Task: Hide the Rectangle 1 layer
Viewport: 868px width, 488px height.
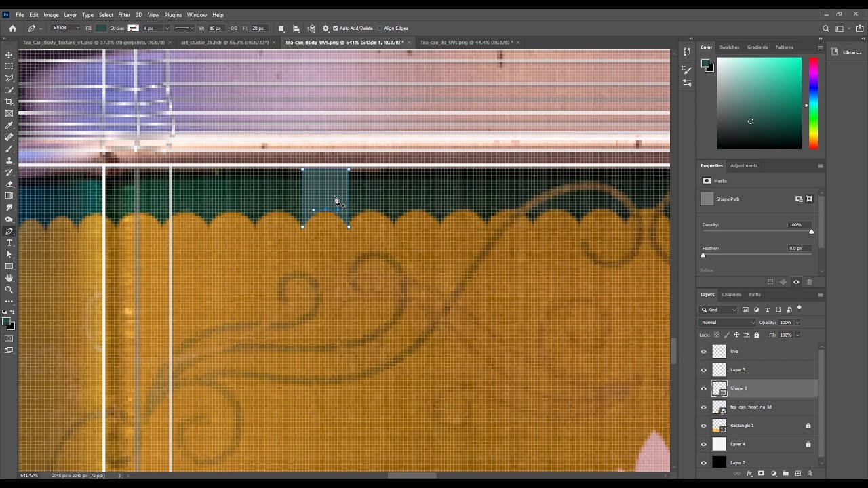Action: coord(703,426)
